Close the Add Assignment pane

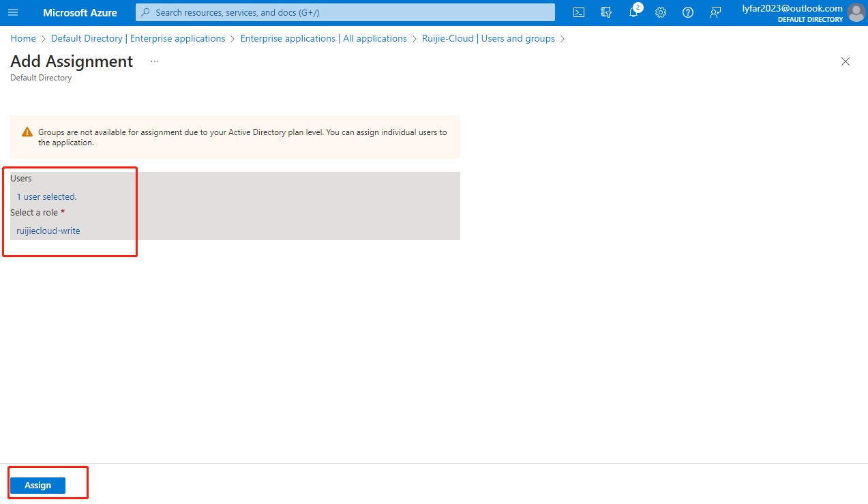click(845, 61)
